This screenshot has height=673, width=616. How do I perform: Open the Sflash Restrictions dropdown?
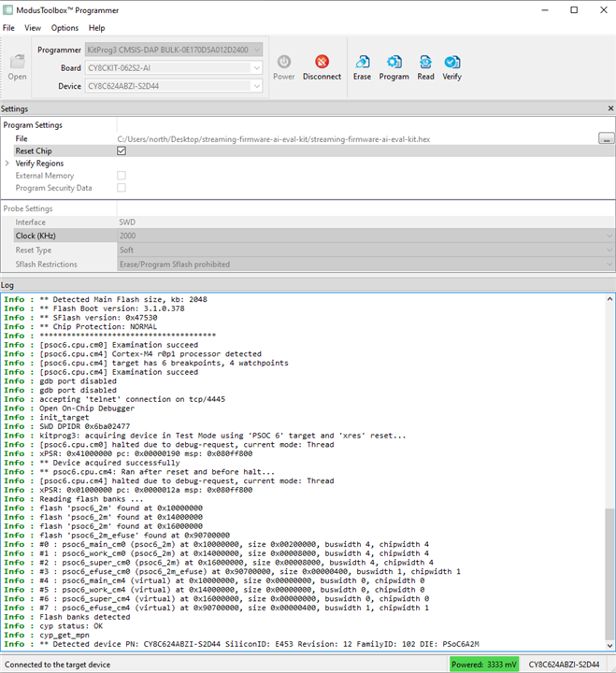click(609, 264)
